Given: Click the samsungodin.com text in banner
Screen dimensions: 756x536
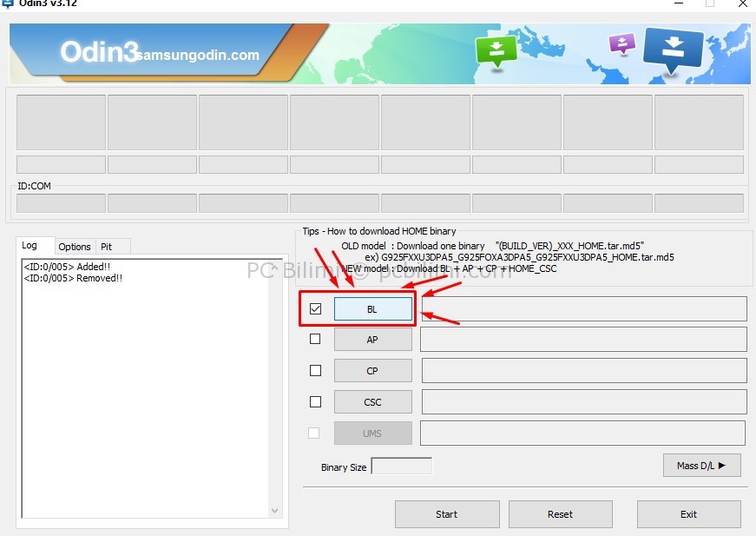Looking at the screenshot, I should (x=198, y=55).
